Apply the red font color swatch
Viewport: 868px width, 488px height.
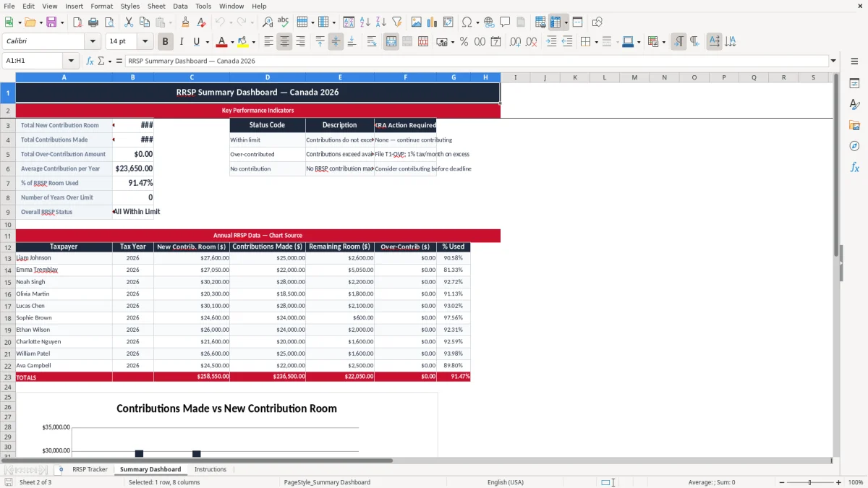[221, 41]
